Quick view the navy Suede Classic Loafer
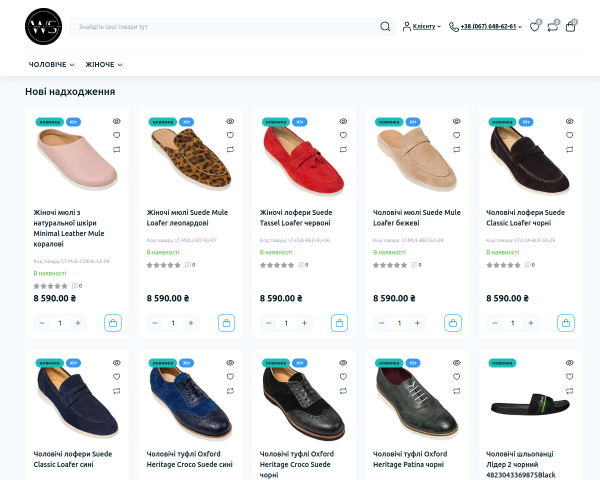This screenshot has width=600, height=480. point(117,362)
